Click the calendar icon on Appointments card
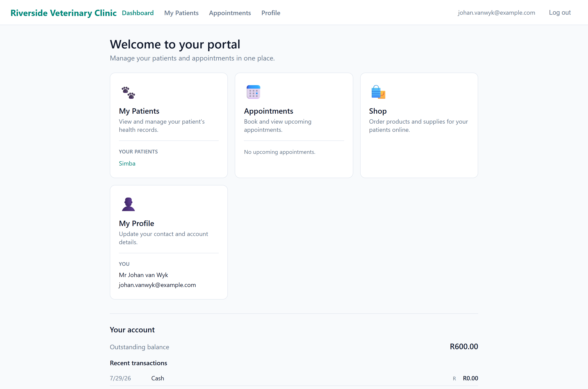The width and height of the screenshot is (588, 389). point(253,92)
